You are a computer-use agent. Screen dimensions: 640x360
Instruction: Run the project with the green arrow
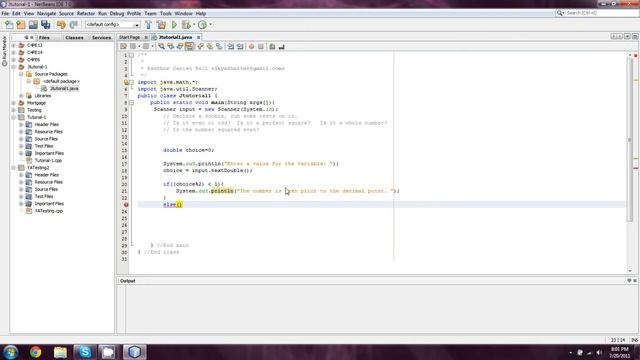click(x=174, y=25)
